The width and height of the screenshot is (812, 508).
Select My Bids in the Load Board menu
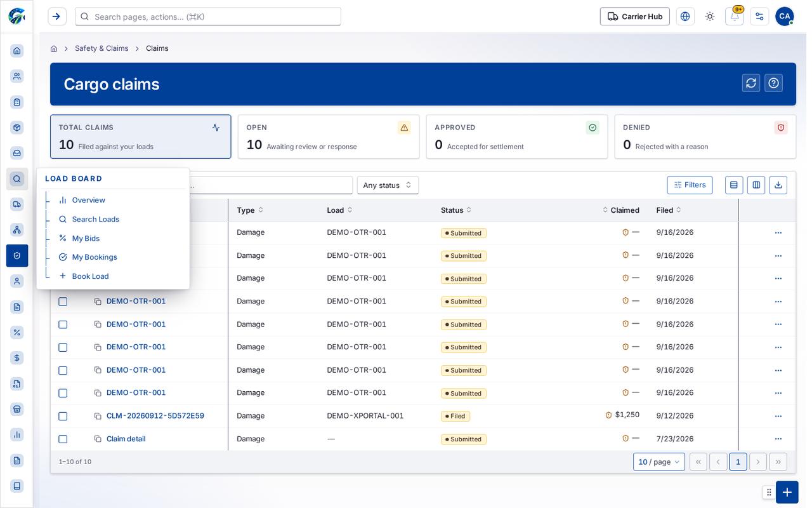point(86,238)
